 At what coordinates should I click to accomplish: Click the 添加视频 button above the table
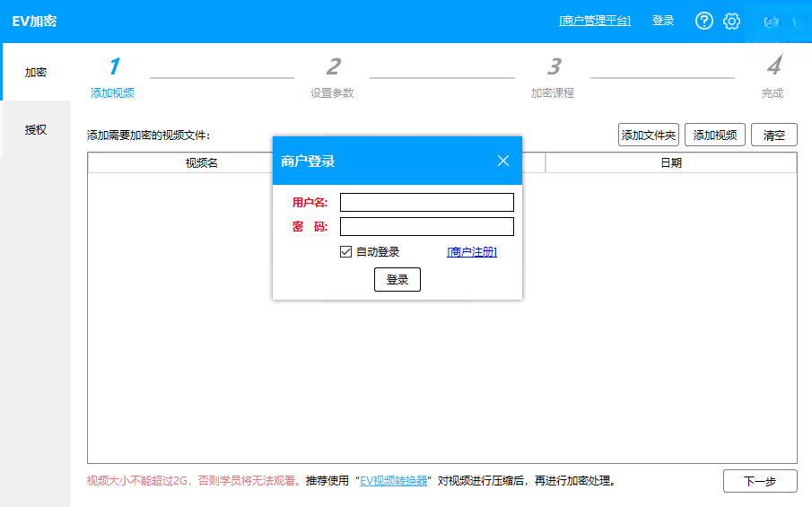click(714, 135)
